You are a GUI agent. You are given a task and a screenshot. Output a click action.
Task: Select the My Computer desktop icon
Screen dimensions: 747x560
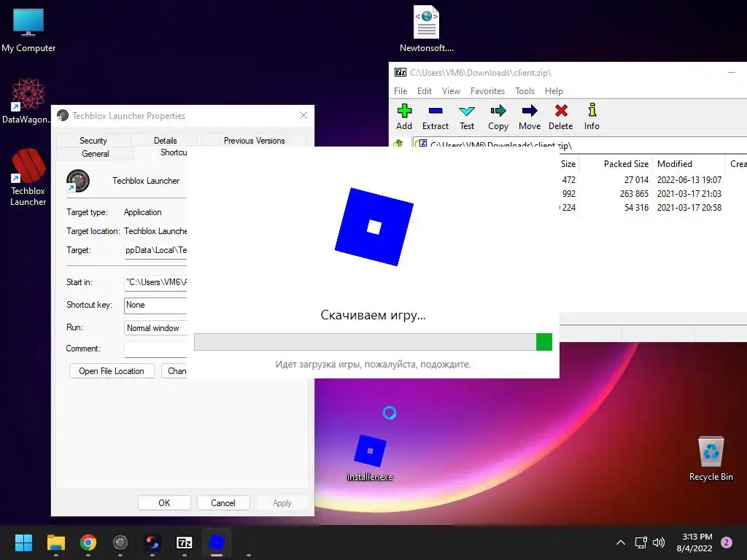click(28, 29)
